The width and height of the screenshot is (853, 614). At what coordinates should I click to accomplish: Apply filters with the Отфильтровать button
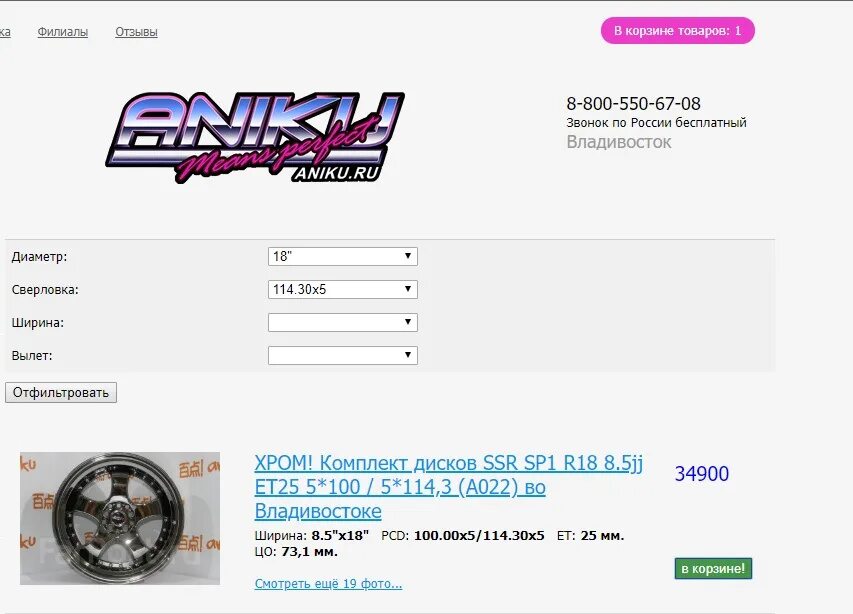[x=61, y=393]
